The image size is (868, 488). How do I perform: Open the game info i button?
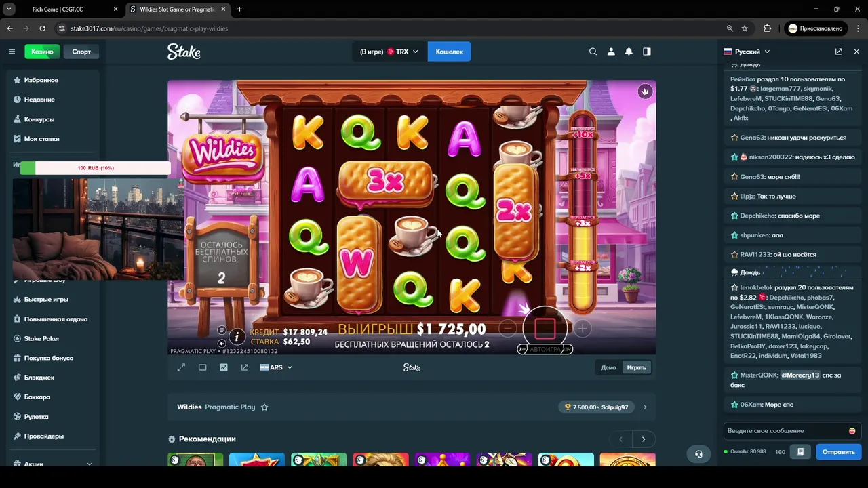tap(237, 336)
